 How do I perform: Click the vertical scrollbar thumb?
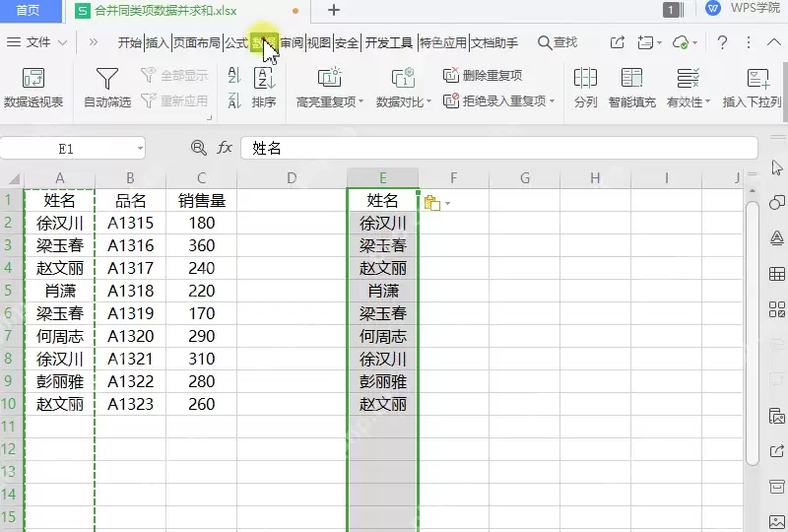(752, 333)
